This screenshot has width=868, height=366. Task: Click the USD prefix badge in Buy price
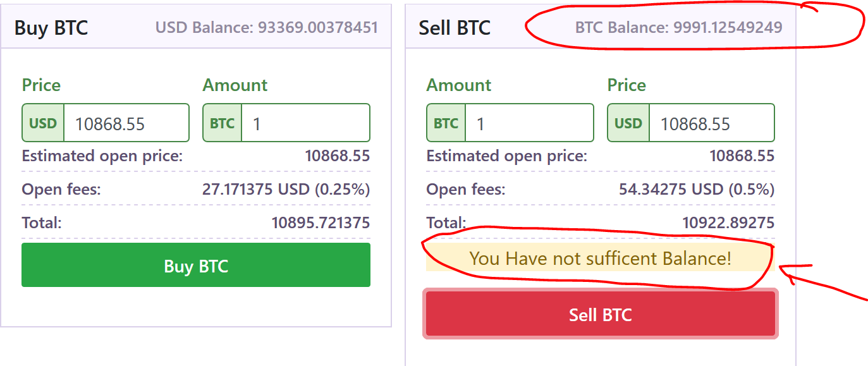tap(44, 123)
